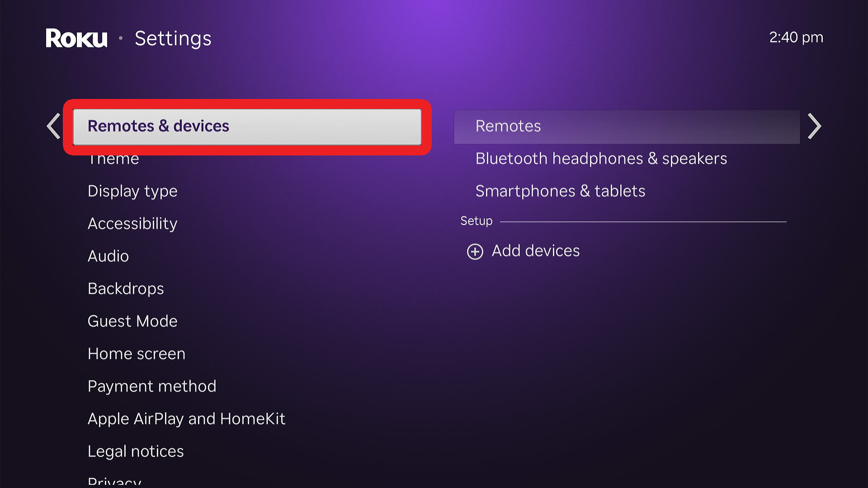Click the plus icon beside Add devices
The height and width of the screenshot is (488, 868).
tap(475, 251)
